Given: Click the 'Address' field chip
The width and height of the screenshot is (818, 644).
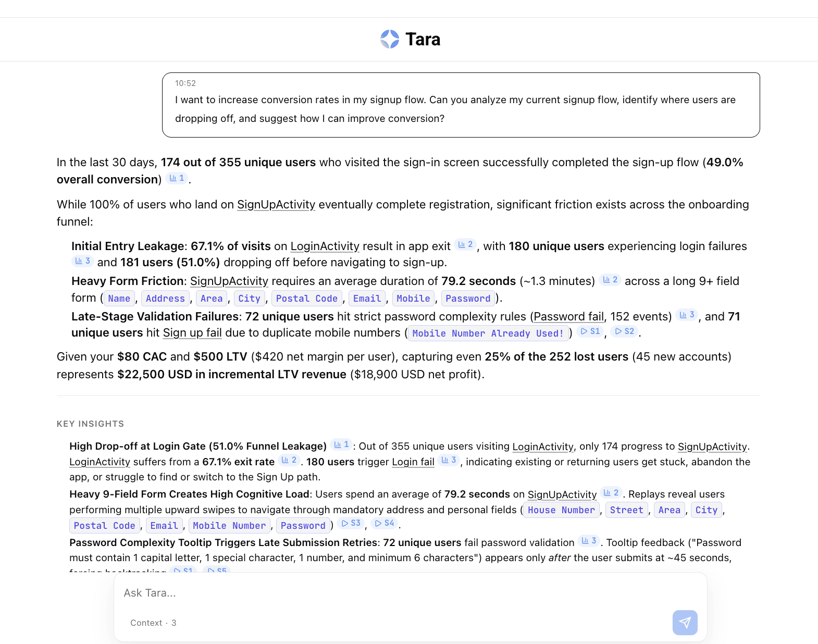Looking at the screenshot, I should tap(165, 299).
